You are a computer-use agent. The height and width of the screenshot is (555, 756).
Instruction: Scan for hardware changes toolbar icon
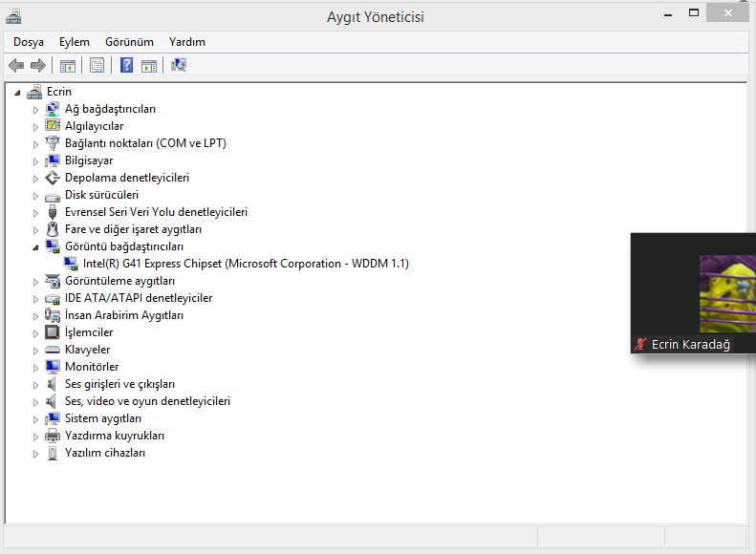click(x=179, y=65)
